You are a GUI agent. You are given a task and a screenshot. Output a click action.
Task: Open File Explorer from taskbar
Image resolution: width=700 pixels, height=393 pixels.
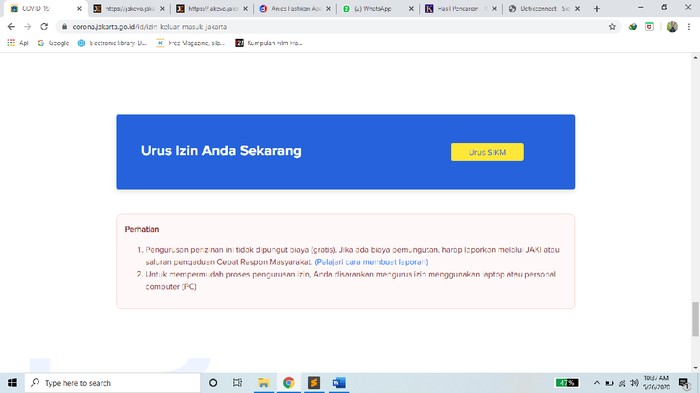click(263, 383)
